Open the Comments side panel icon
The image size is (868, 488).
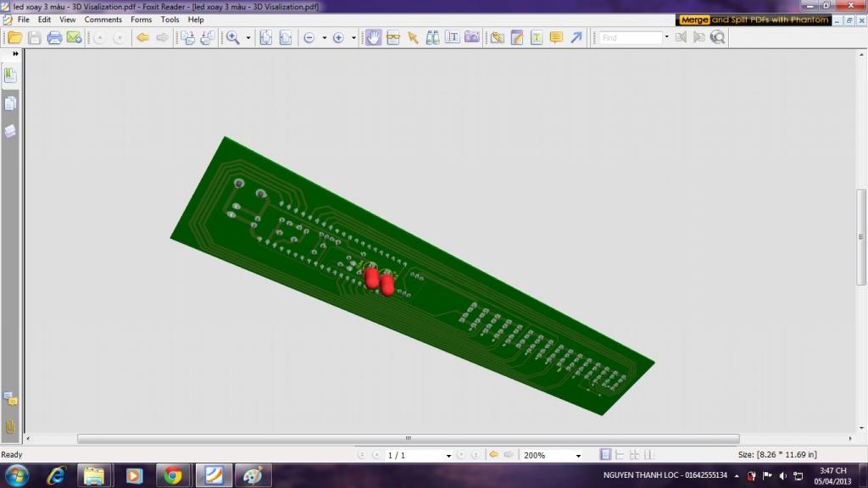point(10,398)
